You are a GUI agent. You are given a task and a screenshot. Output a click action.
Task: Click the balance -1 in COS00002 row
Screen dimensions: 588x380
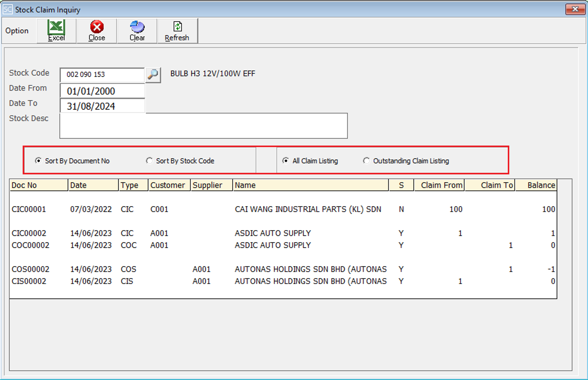[x=551, y=269]
